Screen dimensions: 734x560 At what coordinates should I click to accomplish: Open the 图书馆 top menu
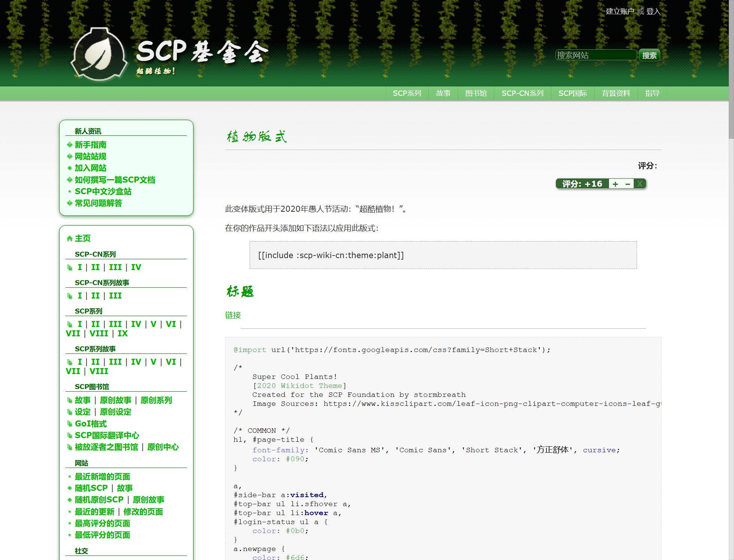pos(476,93)
